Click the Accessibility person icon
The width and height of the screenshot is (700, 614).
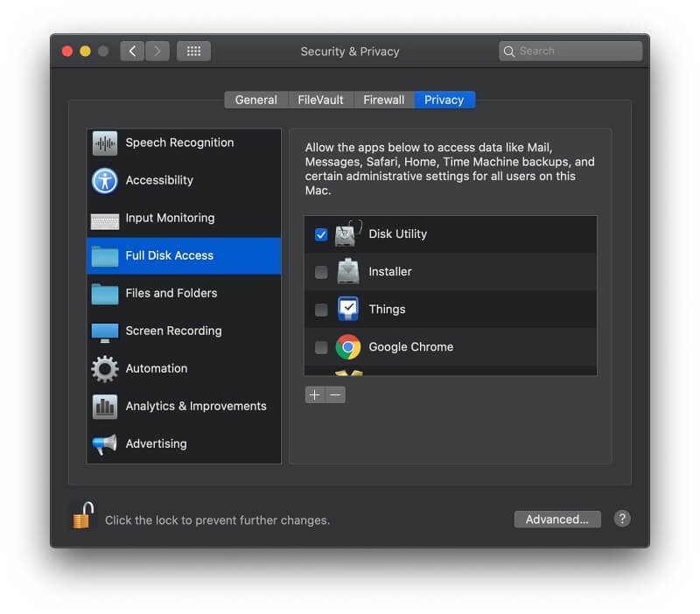click(105, 181)
